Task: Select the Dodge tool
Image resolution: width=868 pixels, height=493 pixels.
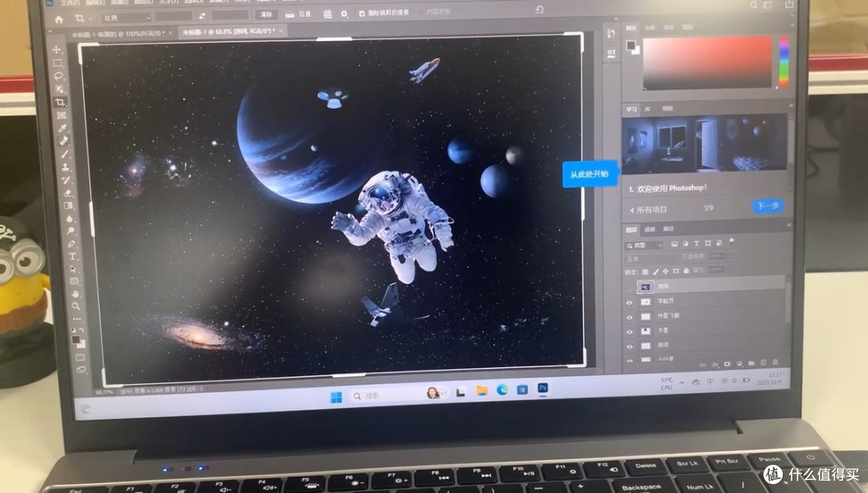Action: pyautogui.click(x=70, y=231)
